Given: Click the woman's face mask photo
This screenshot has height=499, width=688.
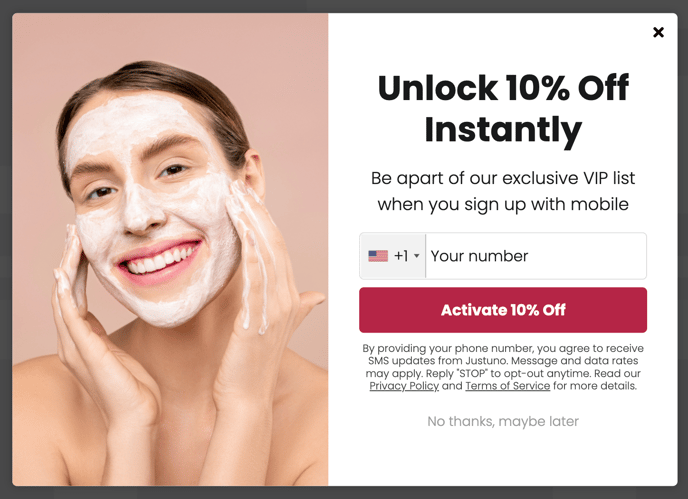Looking at the screenshot, I should (x=170, y=249).
